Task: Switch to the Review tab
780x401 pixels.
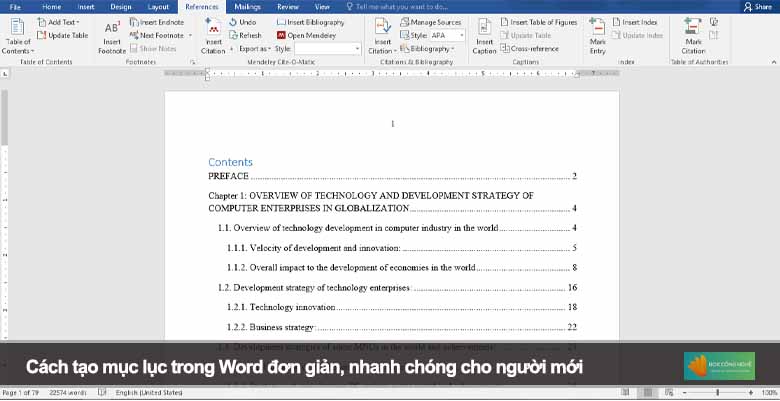Action: coord(288,7)
